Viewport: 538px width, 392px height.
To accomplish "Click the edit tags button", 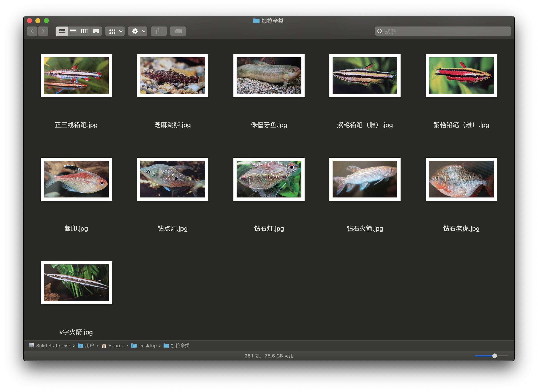I will (178, 31).
